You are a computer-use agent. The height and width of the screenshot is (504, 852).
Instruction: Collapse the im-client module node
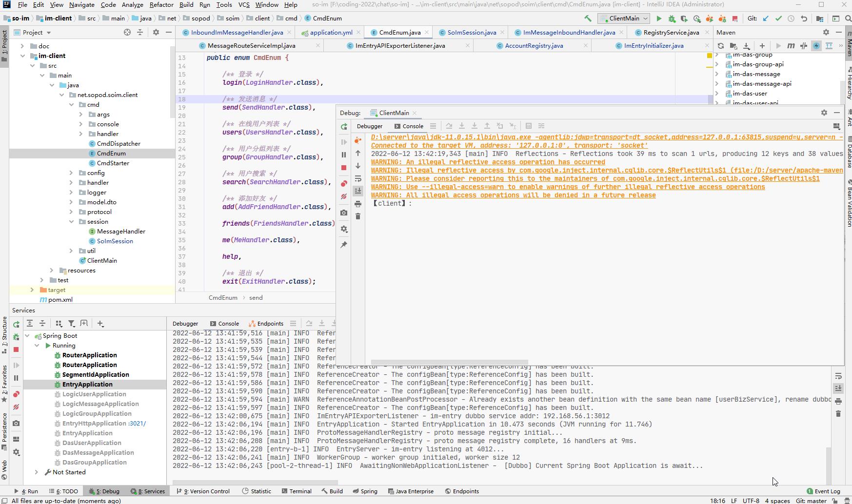[22, 56]
